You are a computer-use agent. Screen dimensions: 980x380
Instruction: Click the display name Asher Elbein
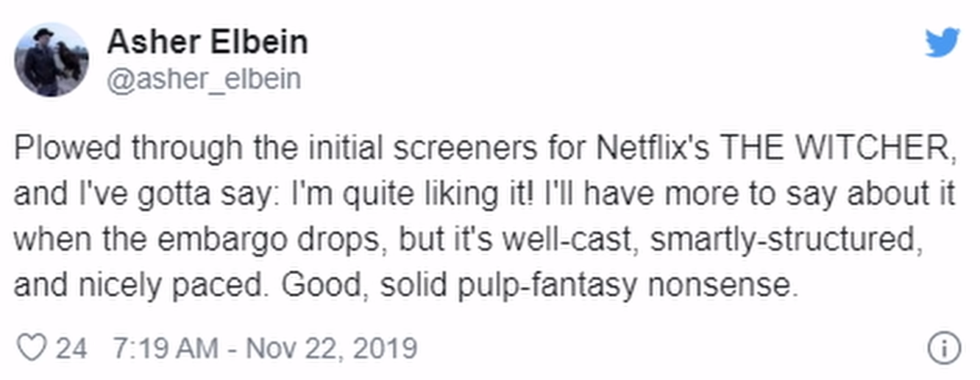click(x=207, y=42)
